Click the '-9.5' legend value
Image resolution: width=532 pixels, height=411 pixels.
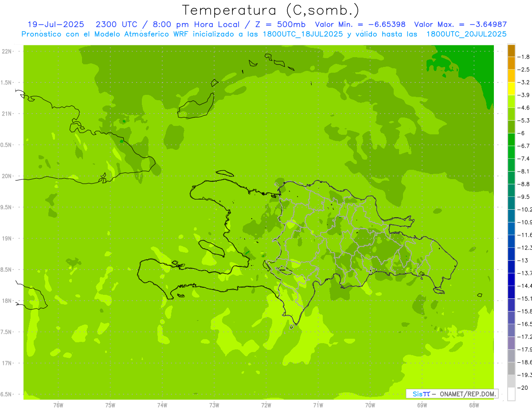click(x=524, y=197)
